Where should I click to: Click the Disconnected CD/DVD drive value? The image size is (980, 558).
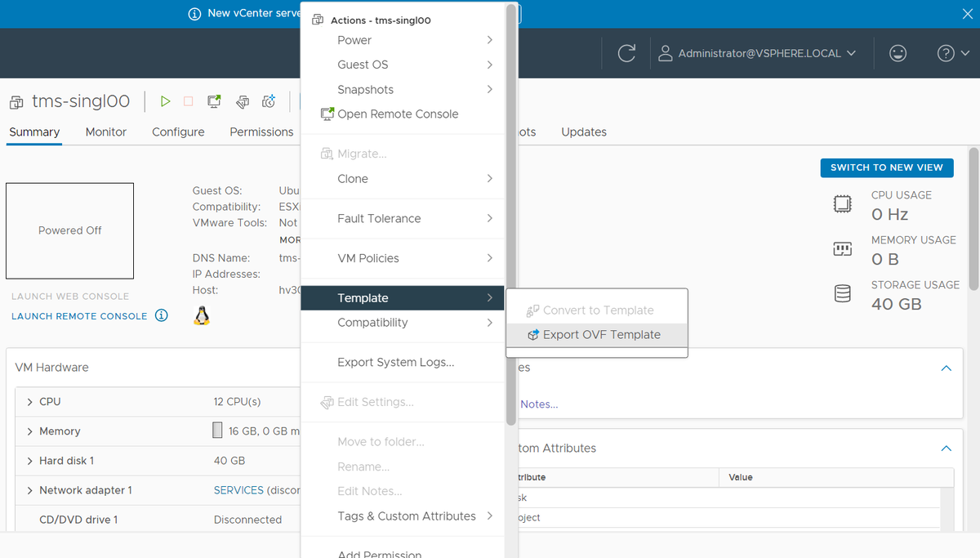pyautogui.click(x=247, y=520)
